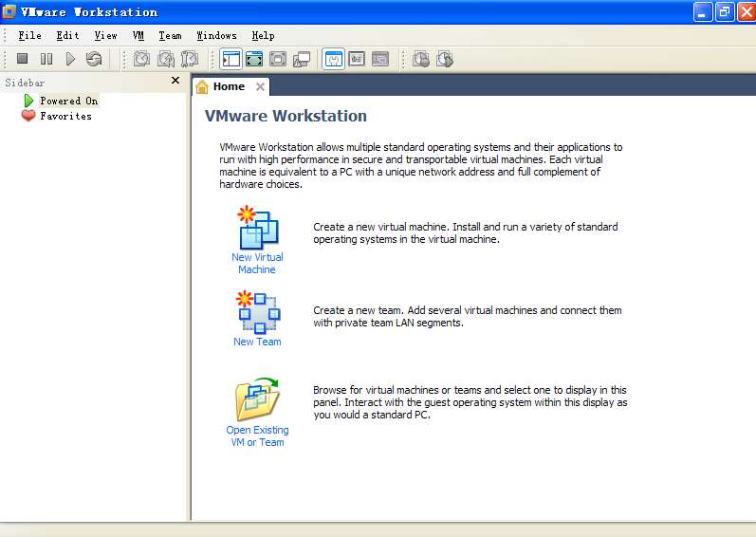The width and height of the screenshot is (756, 537).
Task: Click the VMware title bar application icon
Action: click(x=9, y=11)
